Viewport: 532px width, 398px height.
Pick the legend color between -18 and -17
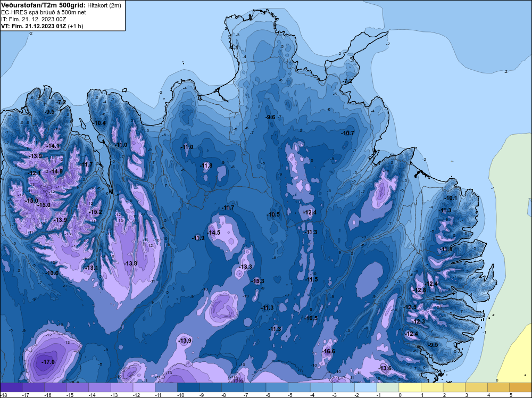point(12,387)
